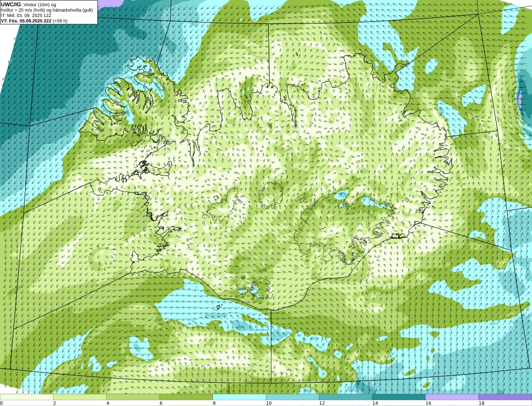
Task: Click the 'VT: Fös. 05.09.2025 22Z (+58 h)' line
Action: tap(34, 21)
